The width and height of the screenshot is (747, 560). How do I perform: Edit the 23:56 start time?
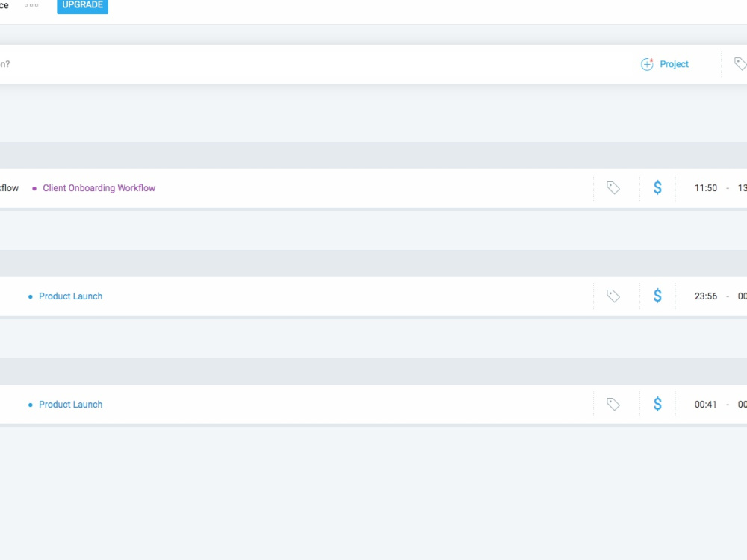706,296
